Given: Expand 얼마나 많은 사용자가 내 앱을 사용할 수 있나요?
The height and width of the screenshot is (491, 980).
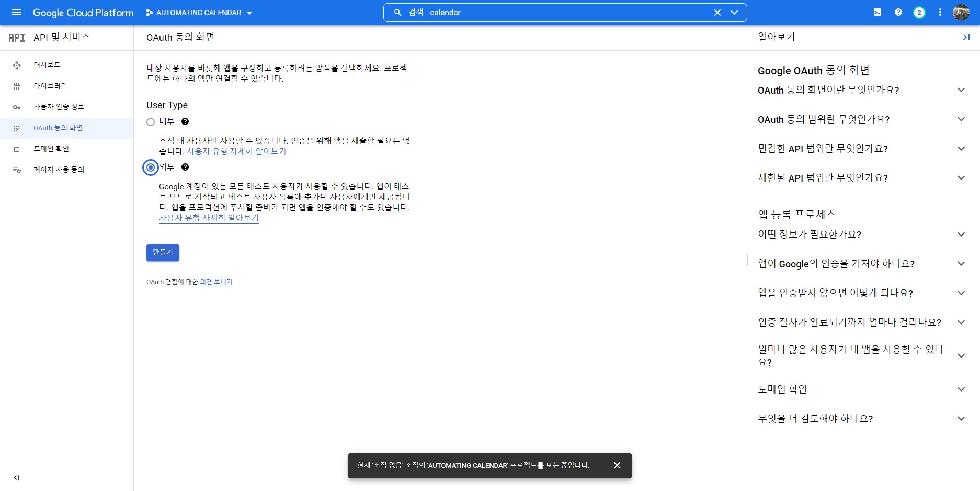Looking at the screenshot, I should [861, 355].
